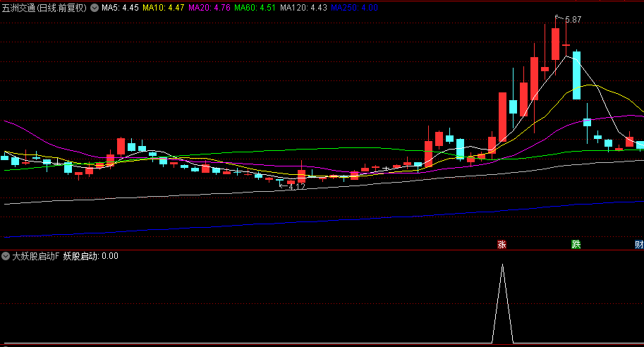The image size is (644, 347).
Task: Click the green 跌 marker icon
Action: point(576,245)
